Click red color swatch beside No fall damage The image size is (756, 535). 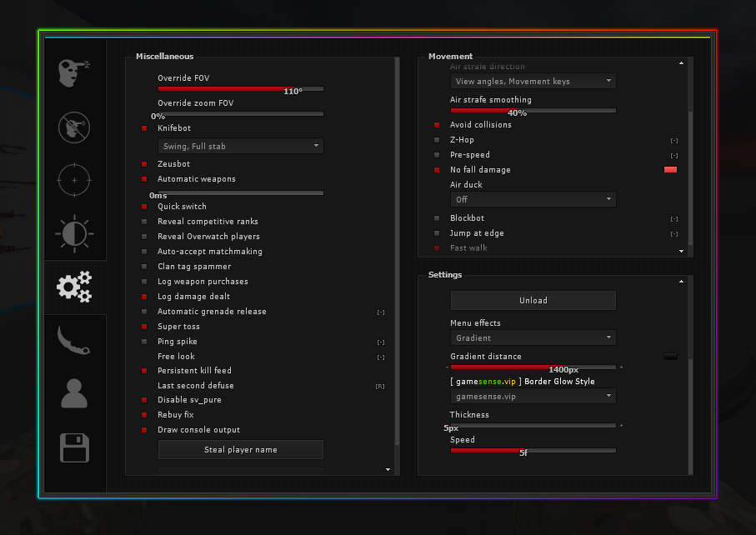click(x=671, y=170)
